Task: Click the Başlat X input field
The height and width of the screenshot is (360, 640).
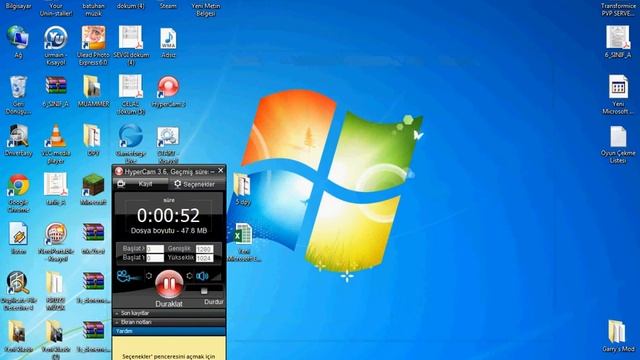Action: coord(155,249)
